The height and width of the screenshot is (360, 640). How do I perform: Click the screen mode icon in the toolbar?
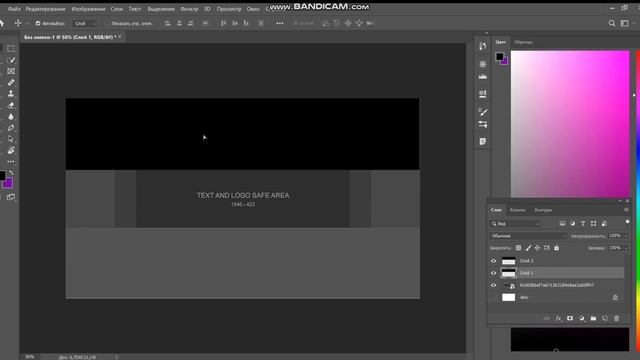[x=11, y=197]
